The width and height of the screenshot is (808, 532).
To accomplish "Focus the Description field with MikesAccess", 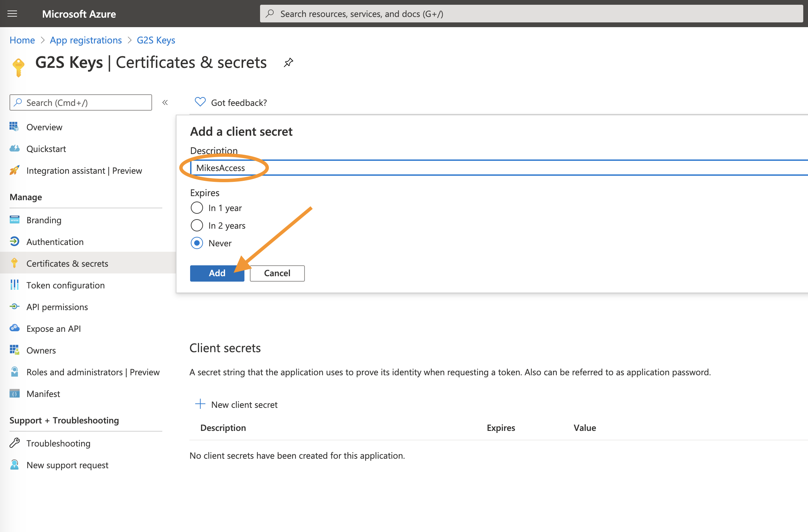I will [499, 168].
